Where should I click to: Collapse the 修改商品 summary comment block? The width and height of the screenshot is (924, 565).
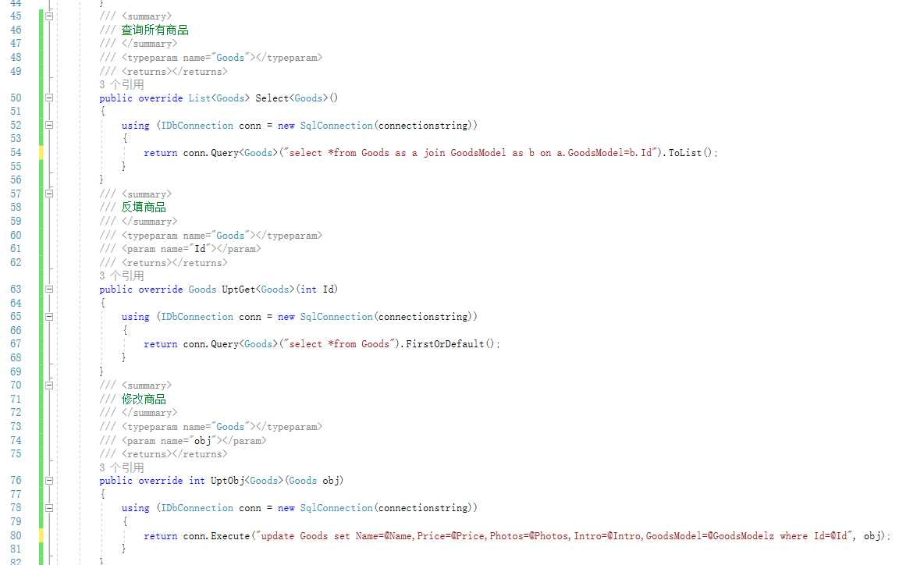(x=49, y=386)
